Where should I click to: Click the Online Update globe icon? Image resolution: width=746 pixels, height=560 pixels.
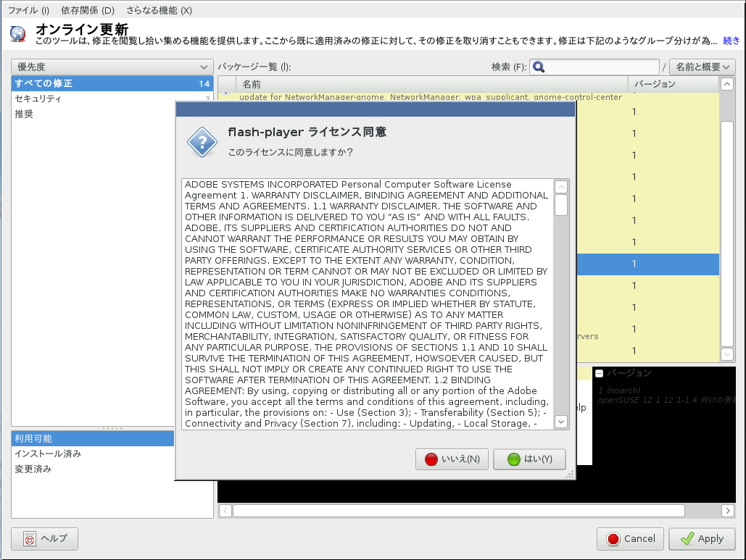tap(17, 34)
